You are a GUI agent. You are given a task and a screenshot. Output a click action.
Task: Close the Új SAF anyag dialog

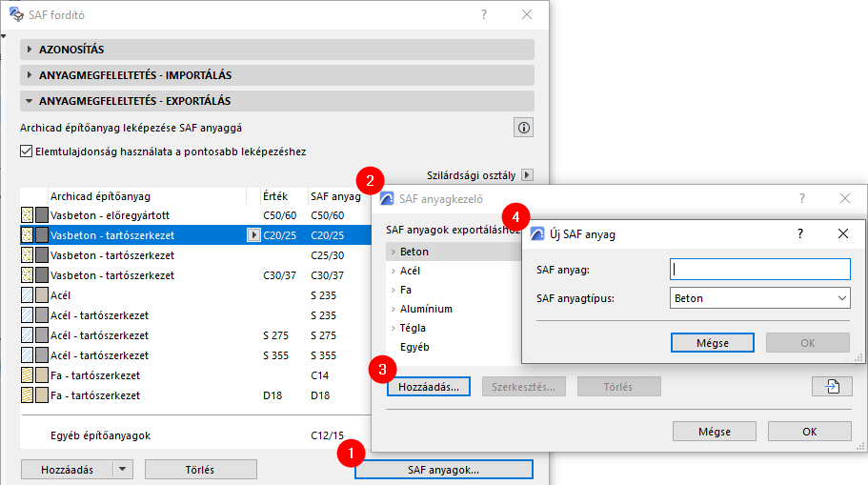click(842, 233)
